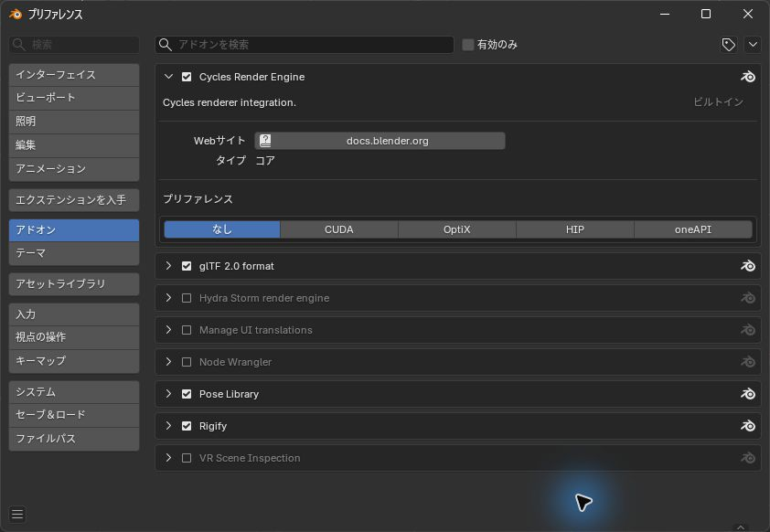Screen dimensions: 770x532
Task: Open the インターフェイス preferences section
Action: (74, 75)
